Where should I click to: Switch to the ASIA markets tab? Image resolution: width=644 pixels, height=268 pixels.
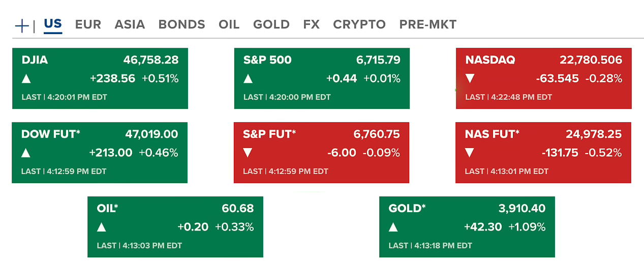(x=130, y=24)
